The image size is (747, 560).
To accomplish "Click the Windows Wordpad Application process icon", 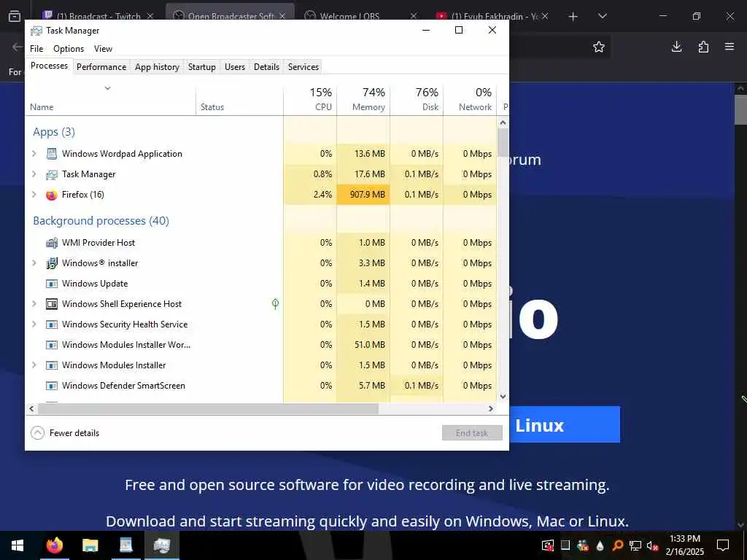I will click(x=52, y=154).
